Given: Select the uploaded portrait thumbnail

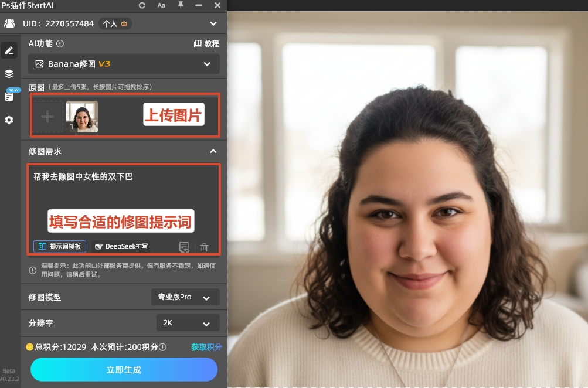Looking at the screenshot, I should coord(82,117).
